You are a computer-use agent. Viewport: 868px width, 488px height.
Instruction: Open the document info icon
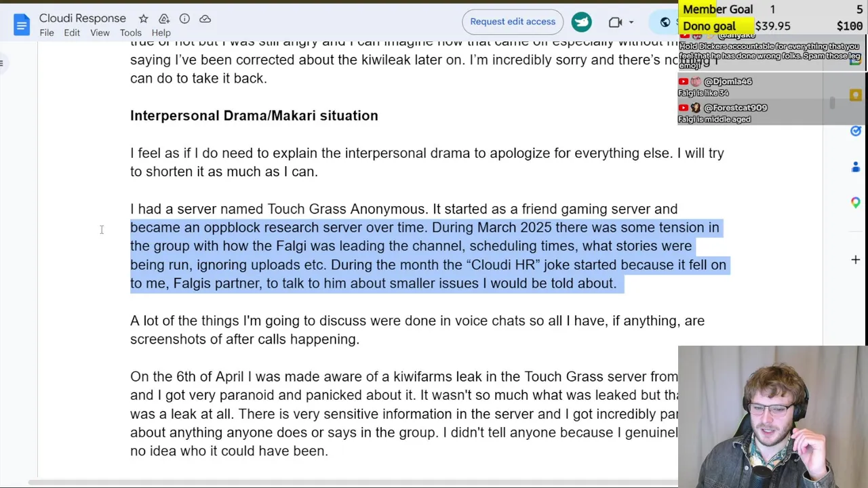click(184, 19)
